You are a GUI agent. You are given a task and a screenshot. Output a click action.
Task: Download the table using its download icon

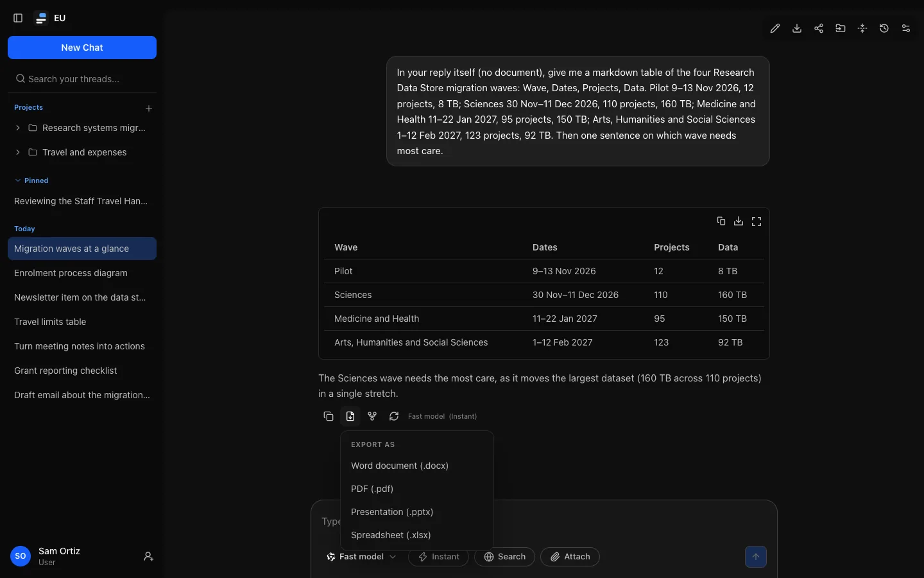(x=739, y=221)
